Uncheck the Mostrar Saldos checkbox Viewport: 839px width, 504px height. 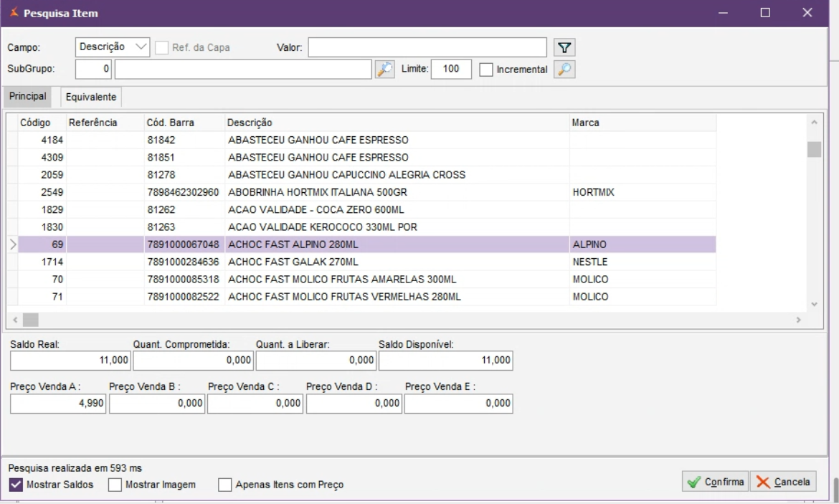click(x=16, y=485)
